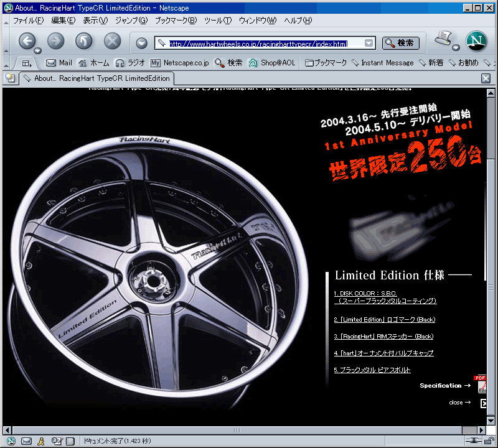Open the 編集(E) menu
The height and width of the screenshot is (448, 498).
click(x=63, y=21)
